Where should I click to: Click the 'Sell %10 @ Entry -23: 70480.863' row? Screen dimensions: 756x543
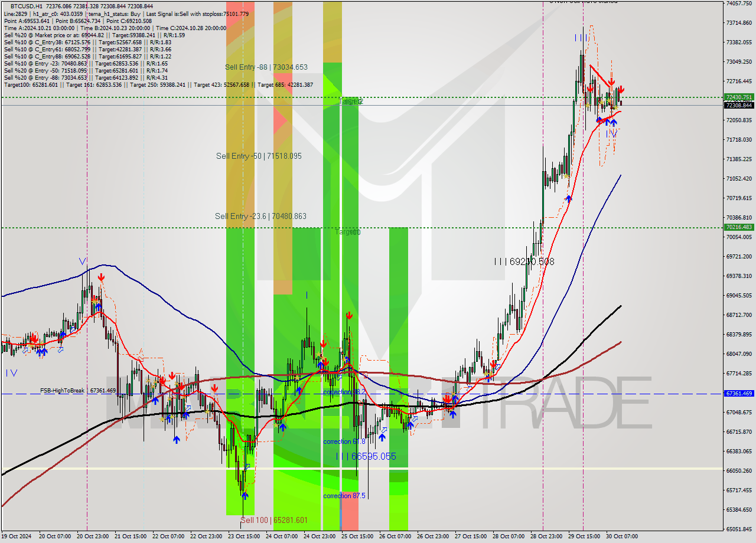coord(86,64)
